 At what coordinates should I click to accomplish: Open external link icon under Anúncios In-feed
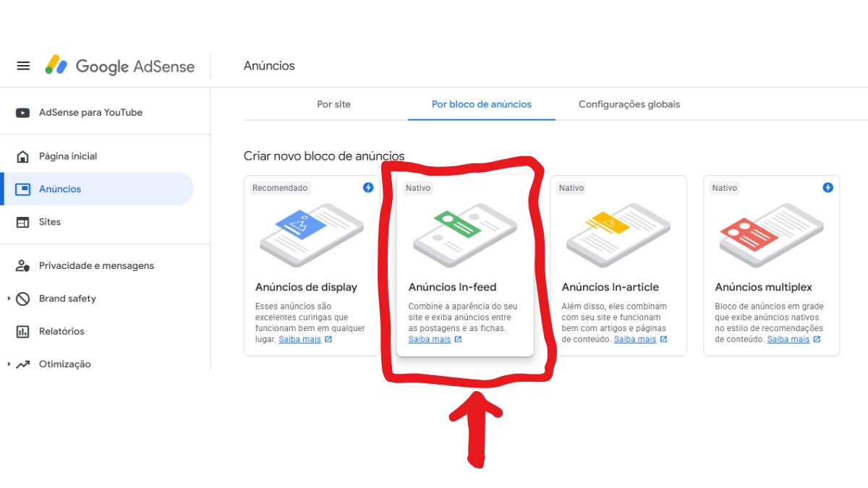point(458,339)
